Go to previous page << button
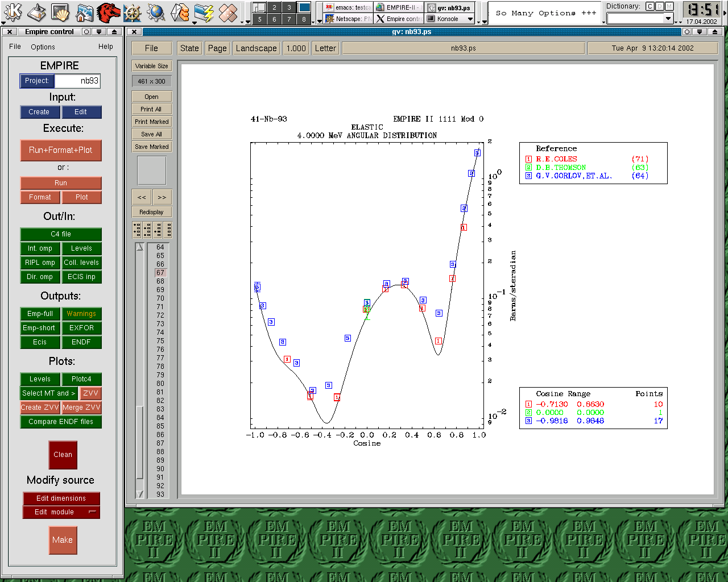Screen dimensions: 728x582 [x=142, y=197]
